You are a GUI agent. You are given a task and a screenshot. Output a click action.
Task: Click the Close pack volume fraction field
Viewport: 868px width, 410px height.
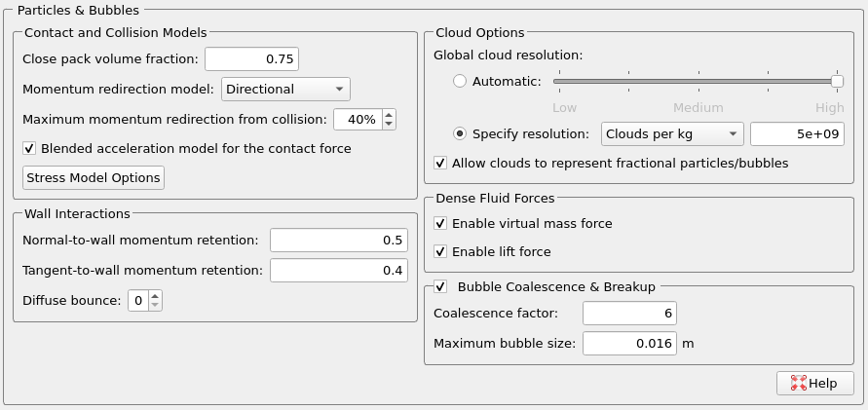(x=251, y=59)
